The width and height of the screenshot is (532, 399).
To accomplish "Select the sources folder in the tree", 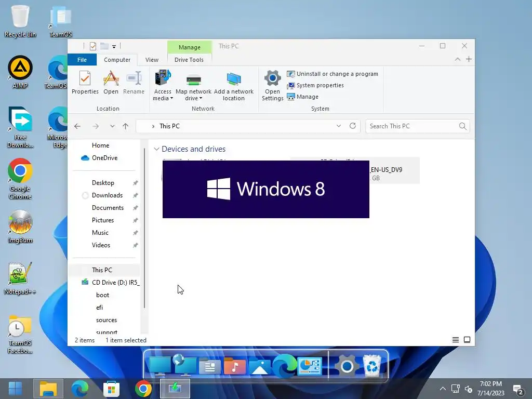I will [x=106, y=320].
